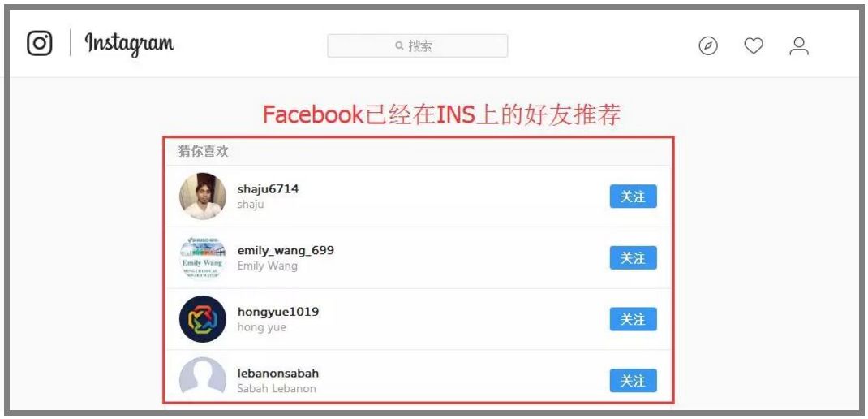Viewport: 868px width, 419px height.
Task: Click the Instagram camera logo icon
Action: [x=40, y=43]
